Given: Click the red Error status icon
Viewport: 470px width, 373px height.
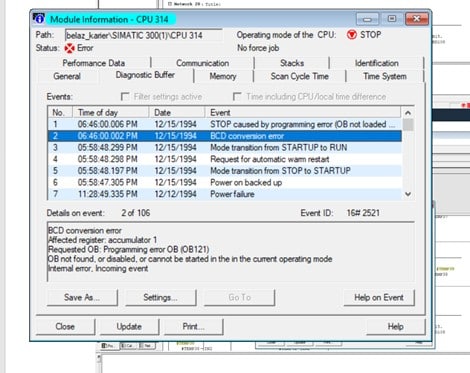Looking at the screenshot, I should [x=69, y=48].
